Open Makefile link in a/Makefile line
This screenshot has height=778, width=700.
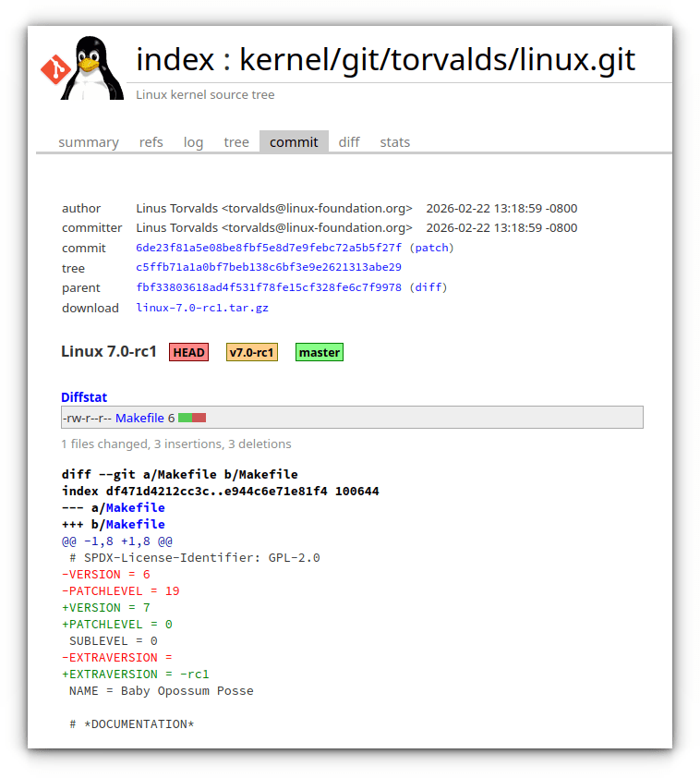(135, 508)
